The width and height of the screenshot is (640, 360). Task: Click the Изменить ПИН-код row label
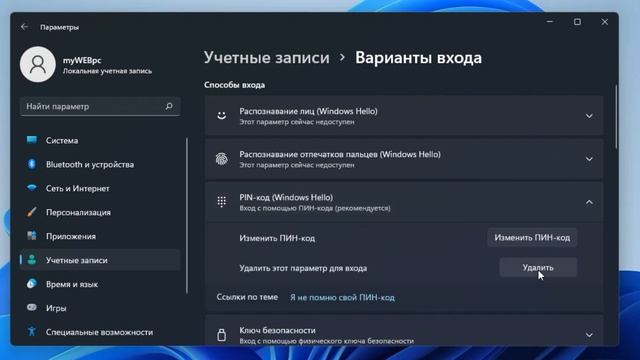click(277, 238)
